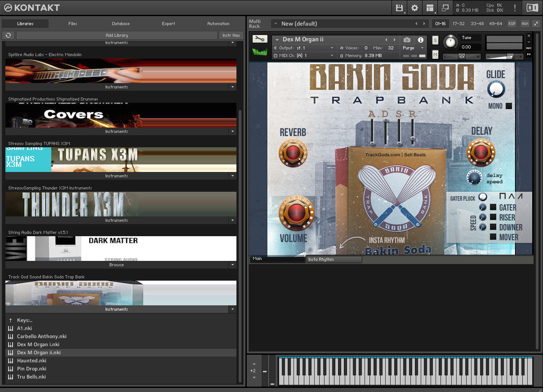The width and height of the screenshot is (543, 392).
Task: Click the TUPANS X3M library banner
Action: (121, 159)
